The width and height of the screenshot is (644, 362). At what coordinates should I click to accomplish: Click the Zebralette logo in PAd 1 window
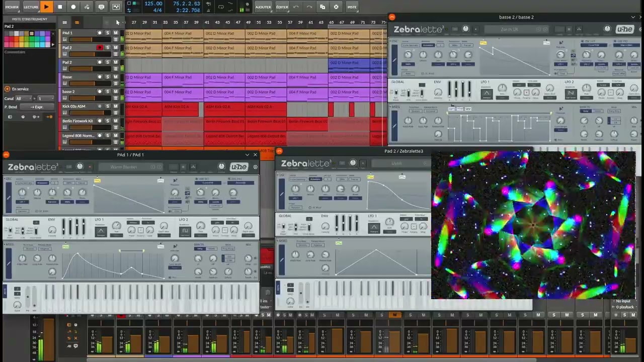coord(33,167)
